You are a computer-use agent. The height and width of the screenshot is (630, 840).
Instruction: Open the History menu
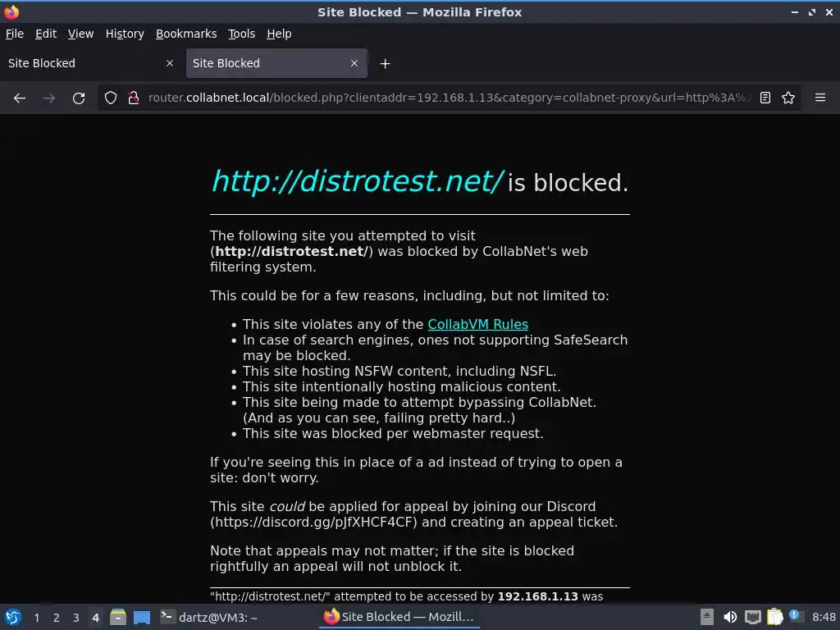[125, 34]
